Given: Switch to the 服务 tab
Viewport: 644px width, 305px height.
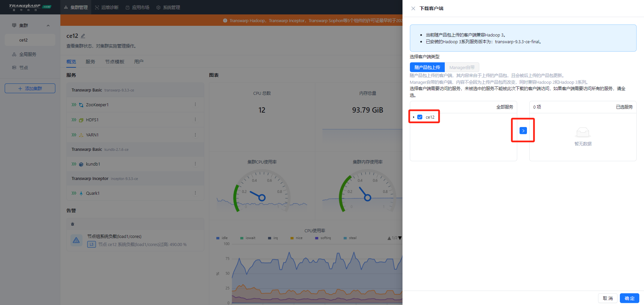Looking at the screenshot, I should 90,62.
